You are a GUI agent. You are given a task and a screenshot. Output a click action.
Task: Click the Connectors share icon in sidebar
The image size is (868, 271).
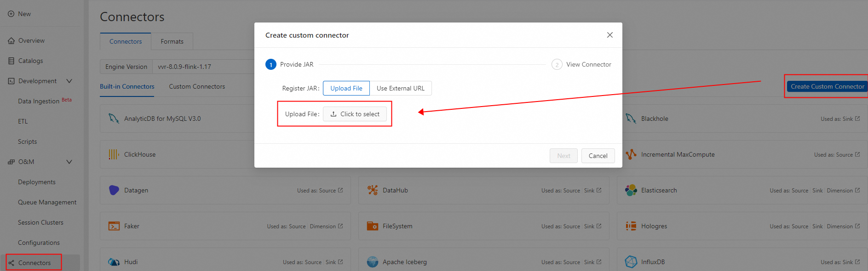click(11, 263)
